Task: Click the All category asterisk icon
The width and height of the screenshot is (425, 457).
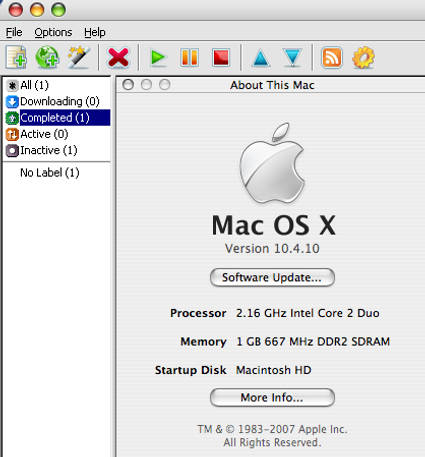Action: (12, 86)
